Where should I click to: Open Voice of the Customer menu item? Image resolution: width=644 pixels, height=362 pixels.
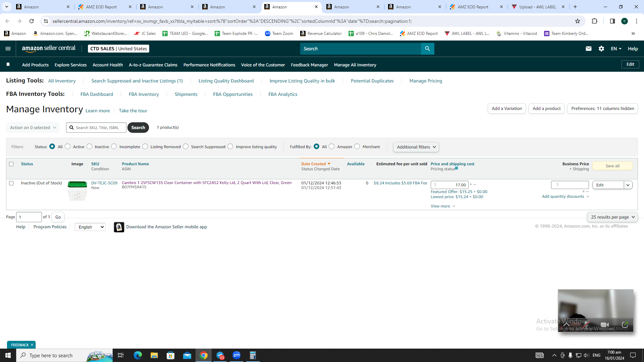coord(263,65)
